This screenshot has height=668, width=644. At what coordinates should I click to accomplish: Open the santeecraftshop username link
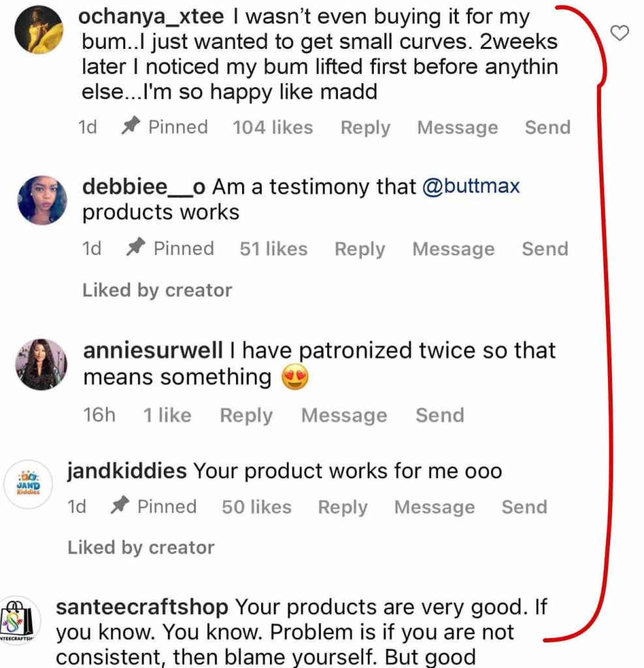142,607
